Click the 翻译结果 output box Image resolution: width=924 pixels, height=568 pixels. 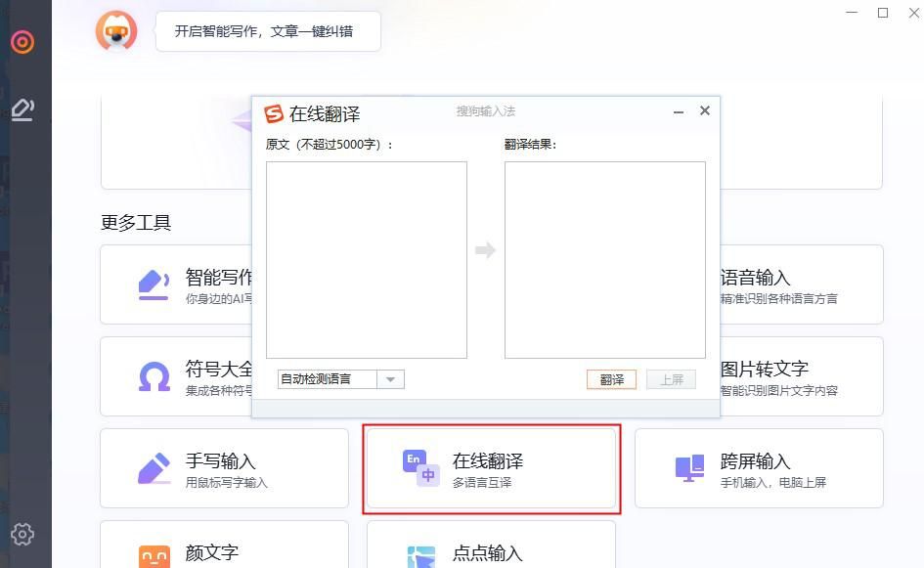[605, 260]
